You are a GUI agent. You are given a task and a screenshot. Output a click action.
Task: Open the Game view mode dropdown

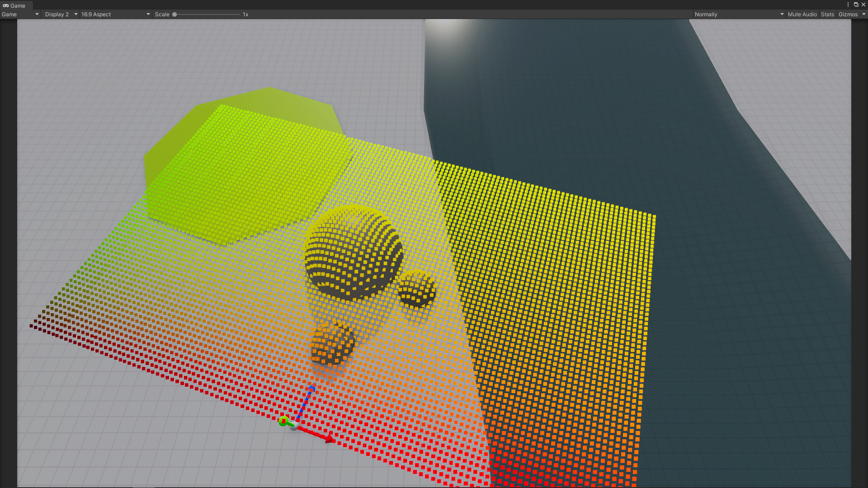click(20, 14)
